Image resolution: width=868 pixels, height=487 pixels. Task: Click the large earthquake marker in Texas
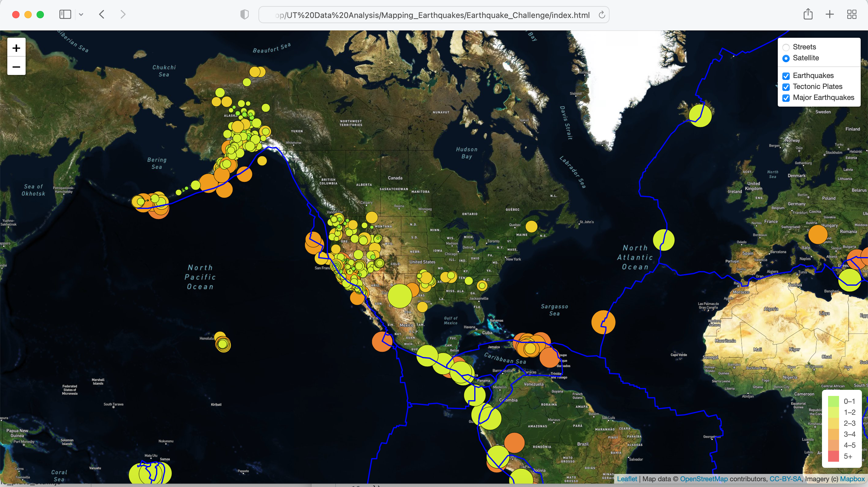point(400,296)
